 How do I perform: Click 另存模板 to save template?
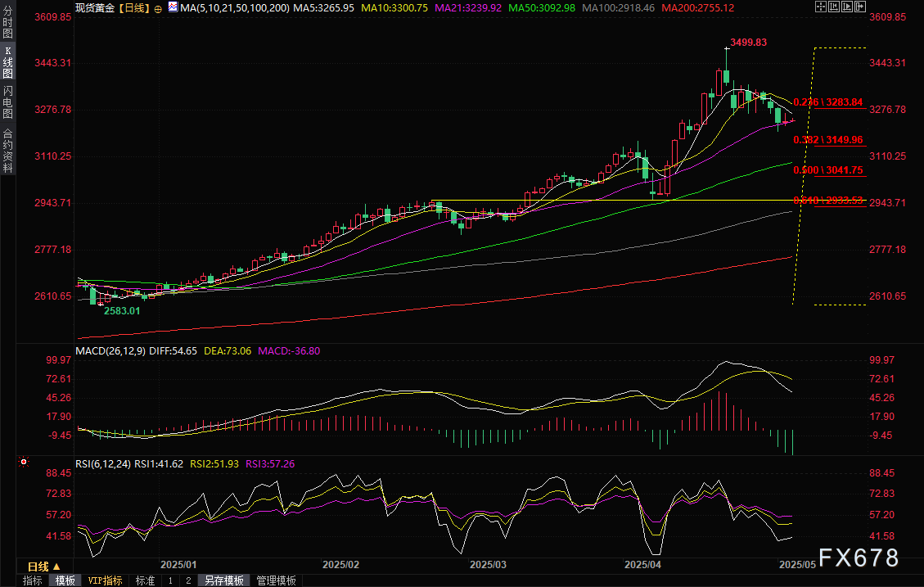(224, 580)
